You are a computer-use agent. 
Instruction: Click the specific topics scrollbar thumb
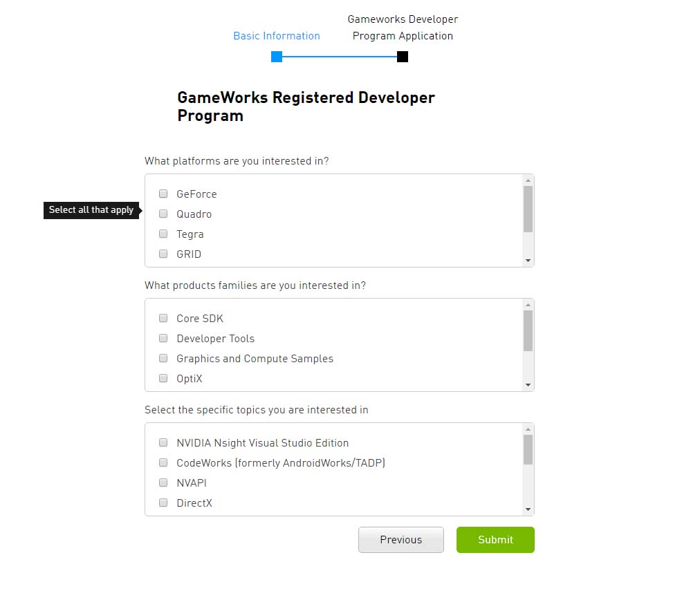[x=528, y=450]
